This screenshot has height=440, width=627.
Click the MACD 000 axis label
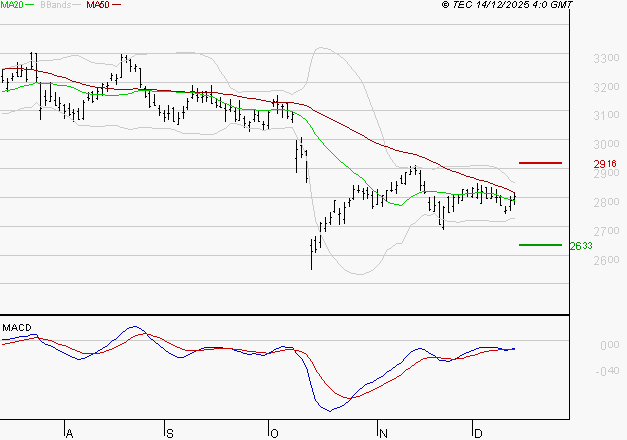point(610,345)
